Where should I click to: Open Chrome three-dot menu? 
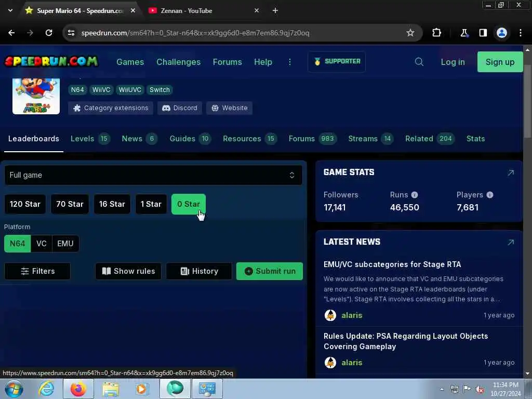click(x=521, y=33)
